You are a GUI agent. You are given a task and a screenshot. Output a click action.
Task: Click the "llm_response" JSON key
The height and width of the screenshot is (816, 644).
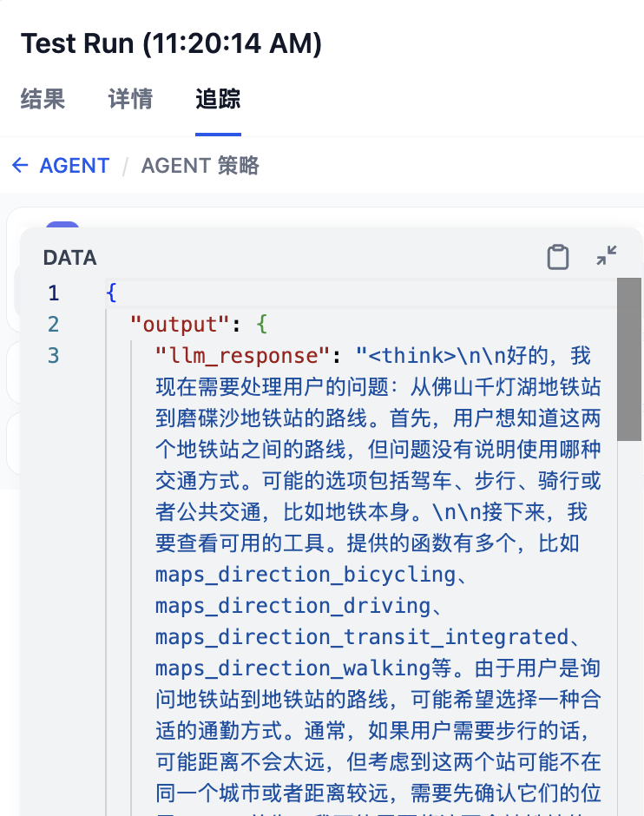(248, 355)
